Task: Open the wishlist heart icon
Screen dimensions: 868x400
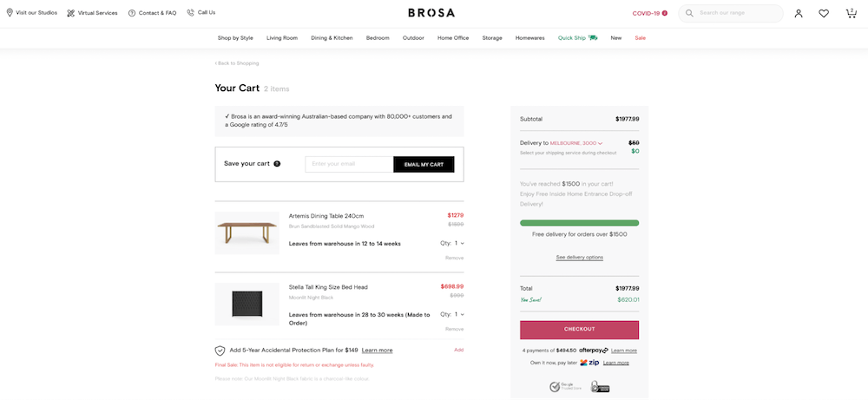Action: 824,13
